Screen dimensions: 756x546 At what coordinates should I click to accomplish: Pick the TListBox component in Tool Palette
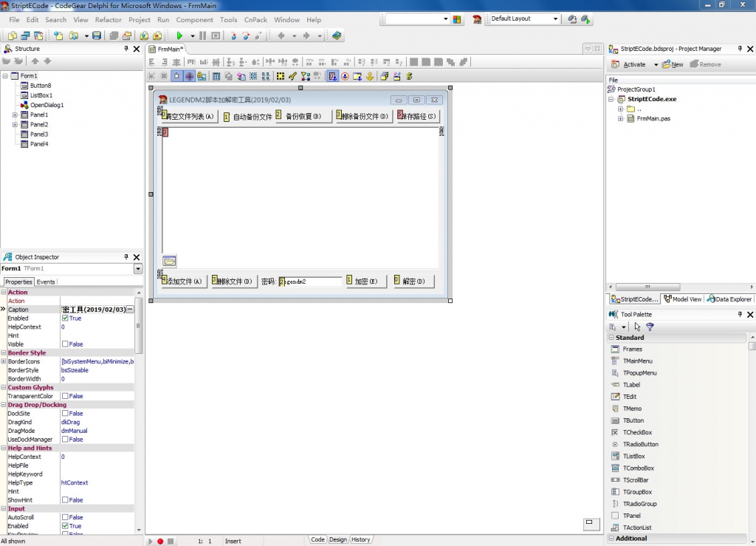click(x=633, y=457)
